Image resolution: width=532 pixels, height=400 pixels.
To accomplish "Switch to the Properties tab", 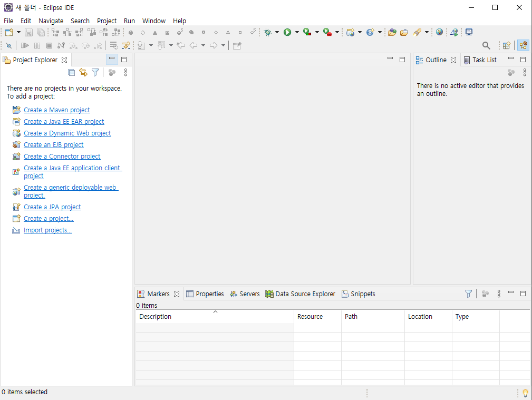I will [205, 294].
